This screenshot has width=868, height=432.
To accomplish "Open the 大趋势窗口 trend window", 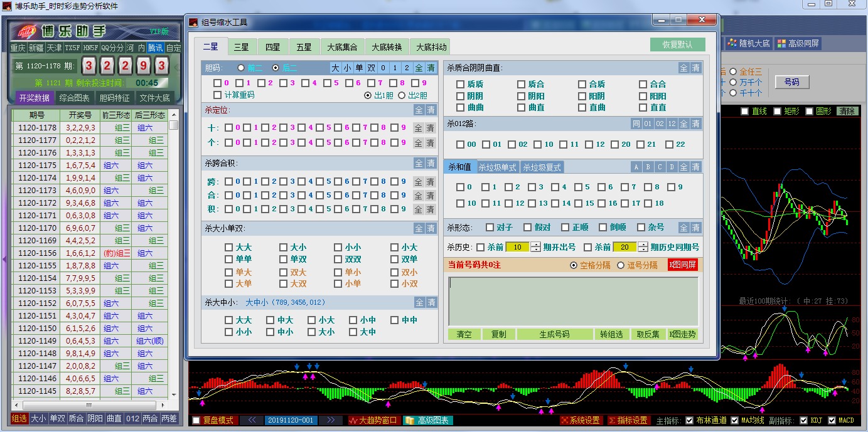I will (x=373, y=420).
